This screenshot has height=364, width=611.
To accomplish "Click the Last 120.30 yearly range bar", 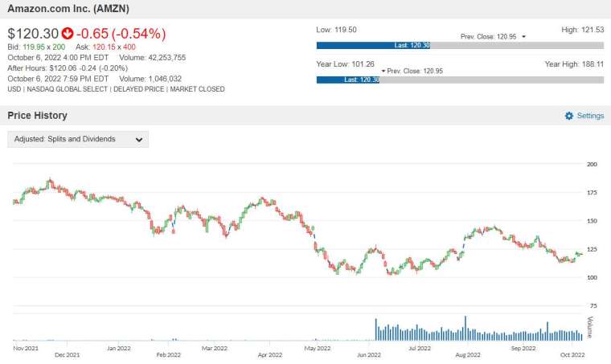I will point(348,80).
